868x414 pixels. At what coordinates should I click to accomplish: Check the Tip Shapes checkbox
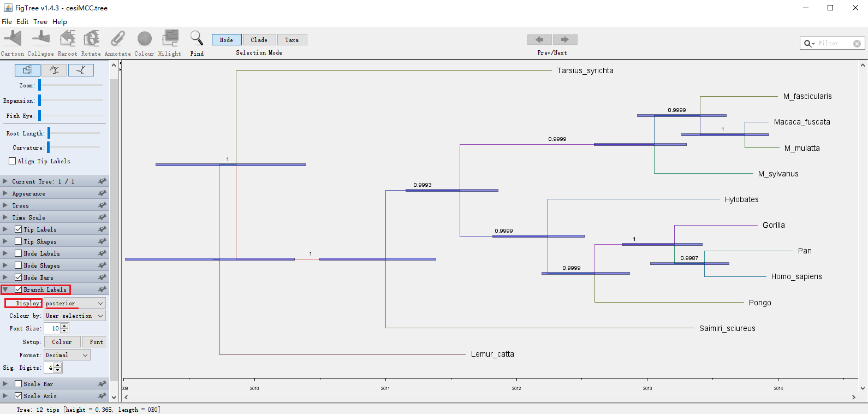pos(19,241)
